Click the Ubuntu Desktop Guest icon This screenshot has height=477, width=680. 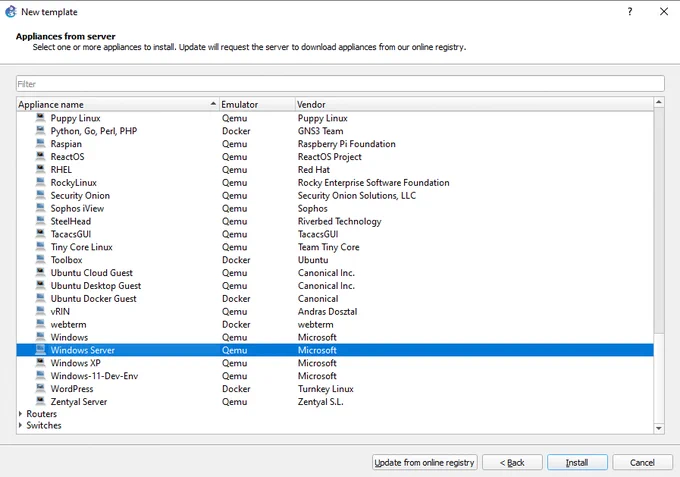point(40,285)
